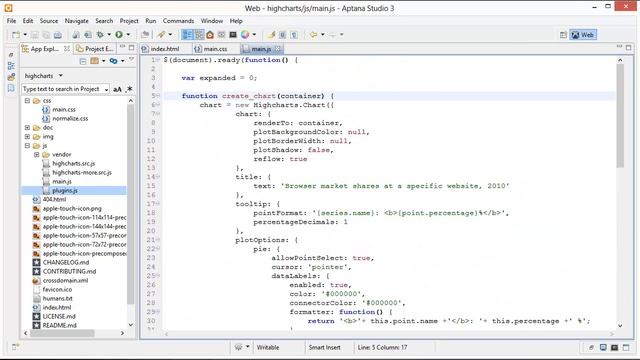Click the editor vertical scrollbar thumb

point(620,116)
